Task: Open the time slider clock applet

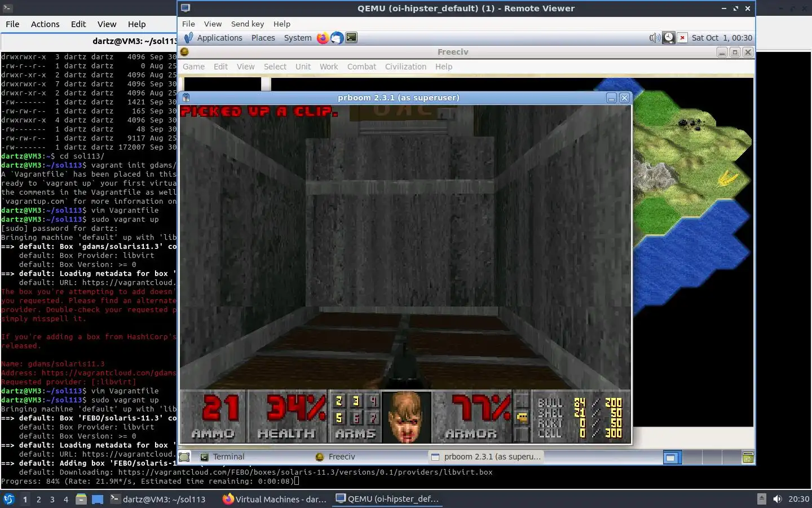Action: click(668, 38)
